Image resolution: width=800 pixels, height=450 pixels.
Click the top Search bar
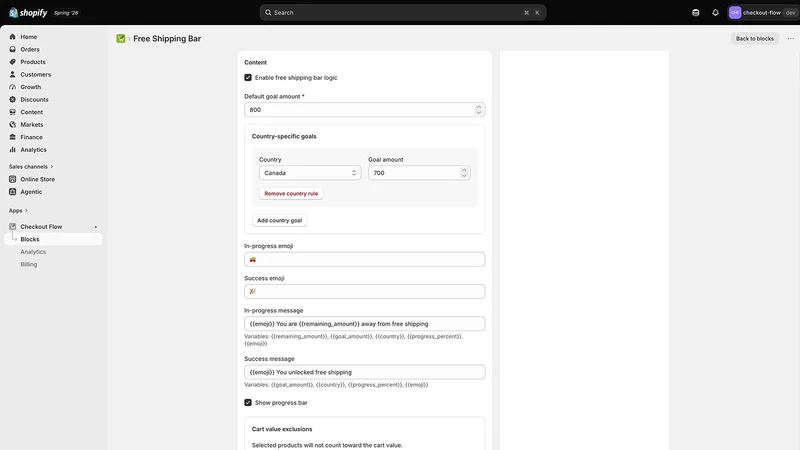(403, 13)
